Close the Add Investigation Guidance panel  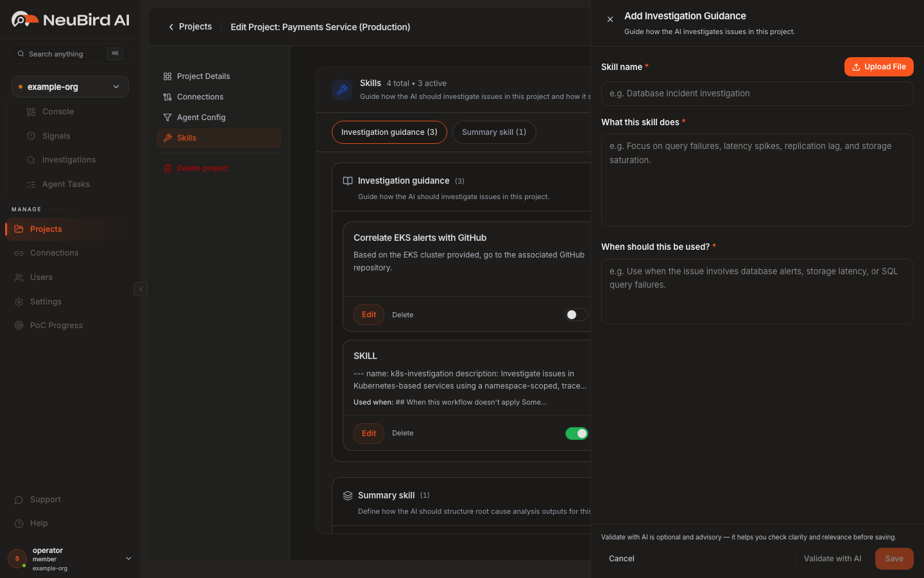click(610, 19)
